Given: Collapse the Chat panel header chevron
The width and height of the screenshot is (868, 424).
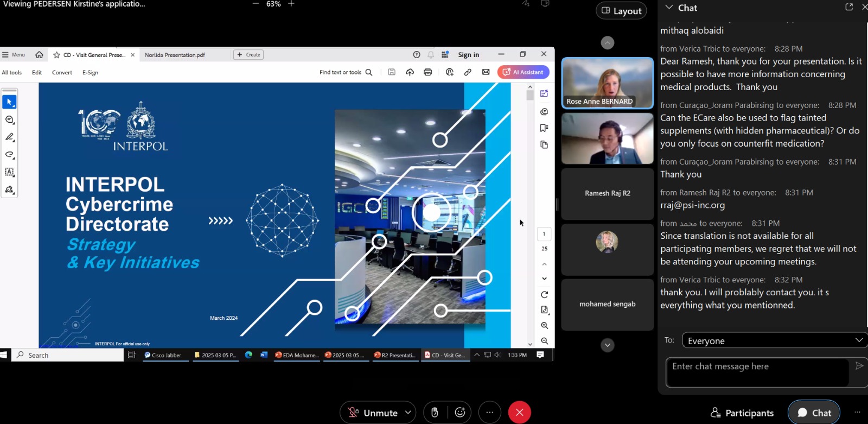Looking at the screenshot, I should [x=669, y=8].
